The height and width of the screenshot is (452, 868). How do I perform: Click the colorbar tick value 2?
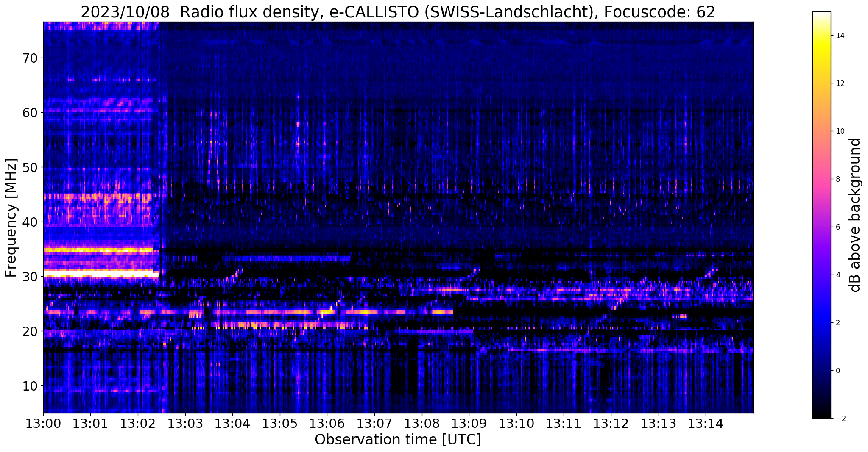(x=837, y=323)
